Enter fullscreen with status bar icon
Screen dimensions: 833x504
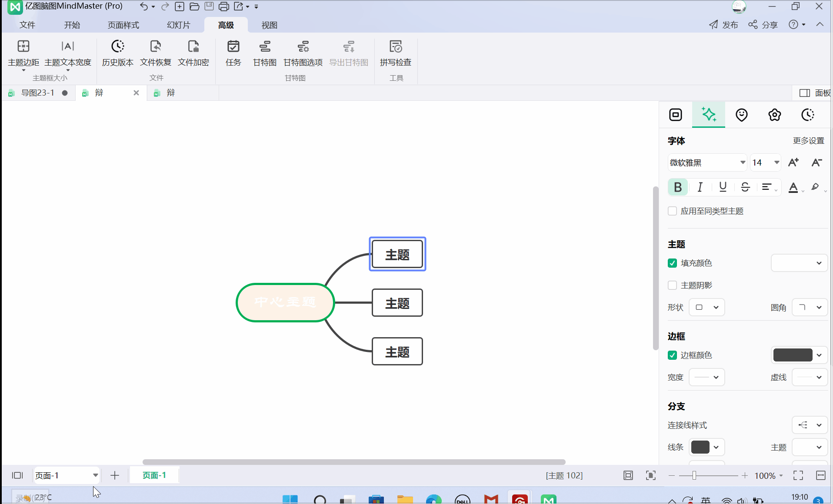[798, 475]
